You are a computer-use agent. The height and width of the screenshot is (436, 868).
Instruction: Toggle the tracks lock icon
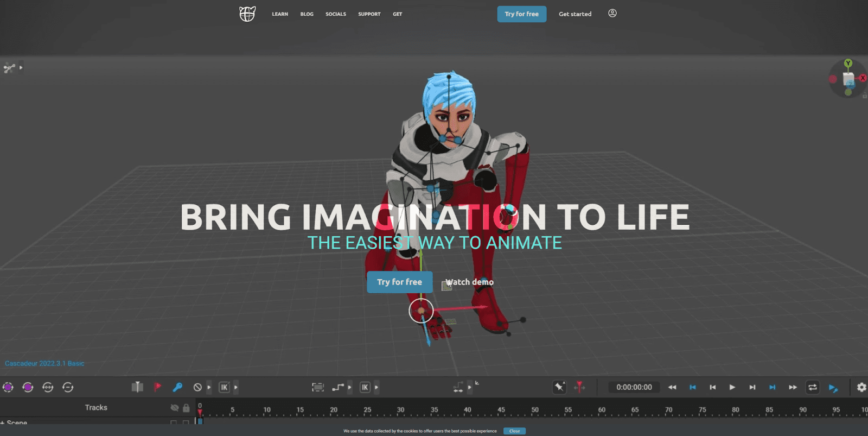pos(186,408)
